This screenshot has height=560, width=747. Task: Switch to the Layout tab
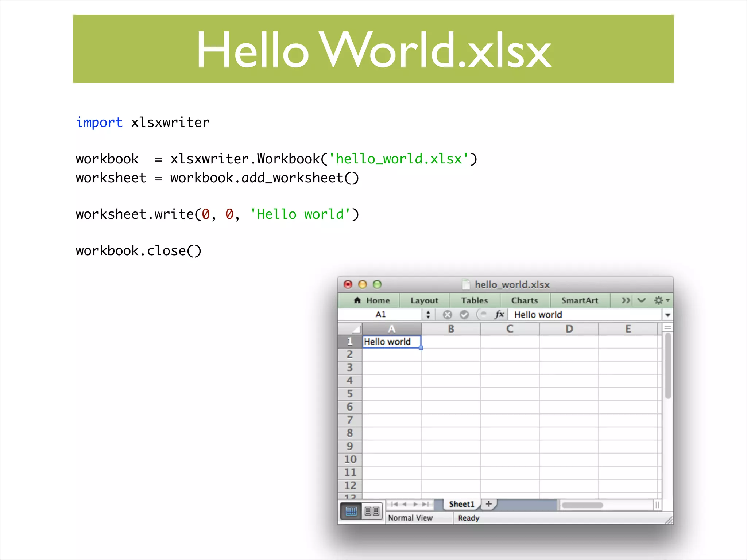tap(424, 300)
